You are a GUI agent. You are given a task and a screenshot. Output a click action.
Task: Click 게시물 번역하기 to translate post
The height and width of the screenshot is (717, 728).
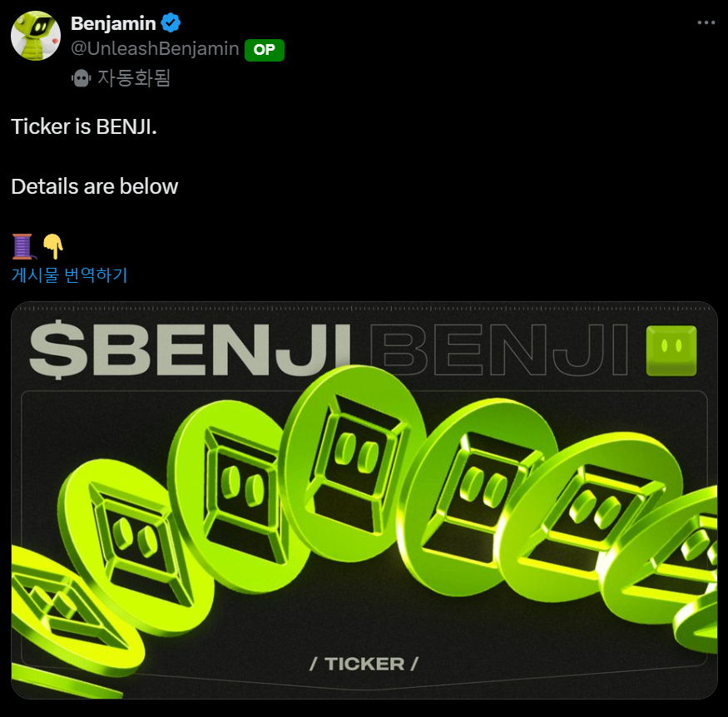click(69, 274)
